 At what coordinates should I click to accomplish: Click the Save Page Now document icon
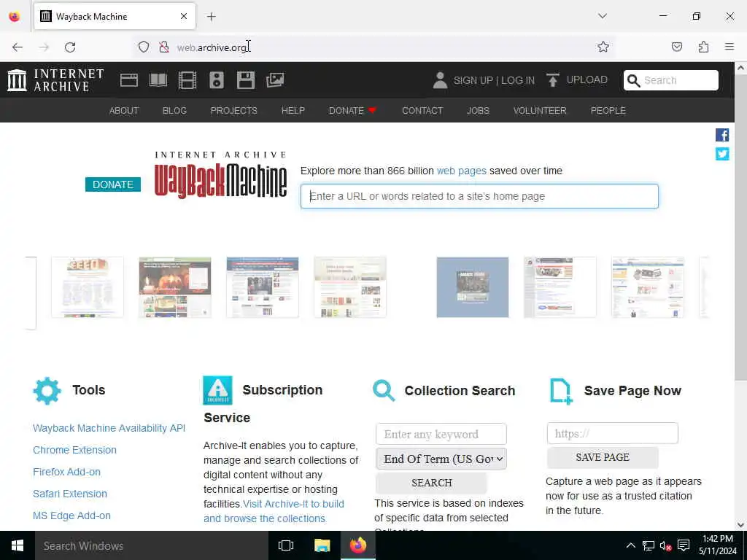pyautogui.click(x=561, y=392)
